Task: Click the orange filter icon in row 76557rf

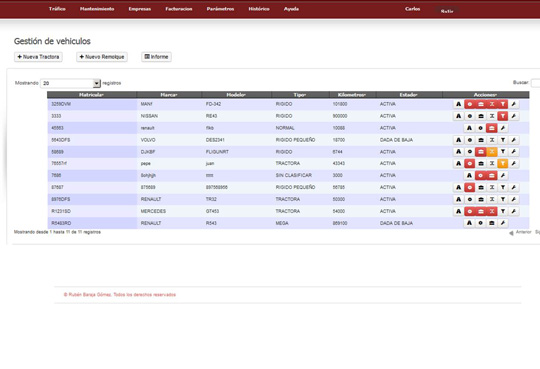Action: tap(503, 164)
